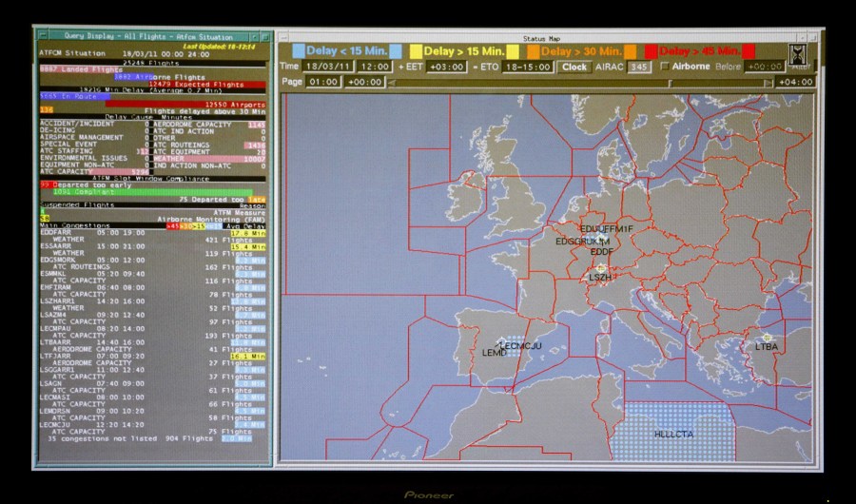Click the +00:00 field beside Page 01:00
This screenshot has height=504, width=856.
(x=364, y=82)
